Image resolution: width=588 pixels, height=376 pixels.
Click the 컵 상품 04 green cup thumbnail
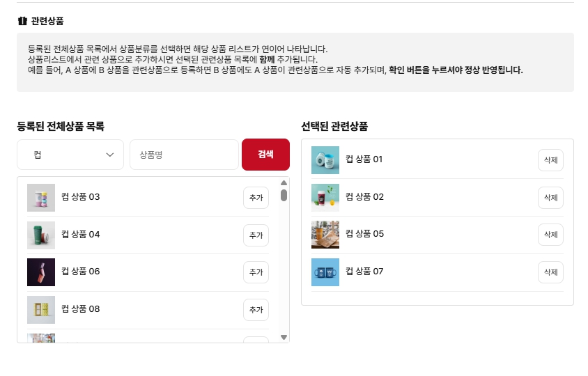pos(41,235)
